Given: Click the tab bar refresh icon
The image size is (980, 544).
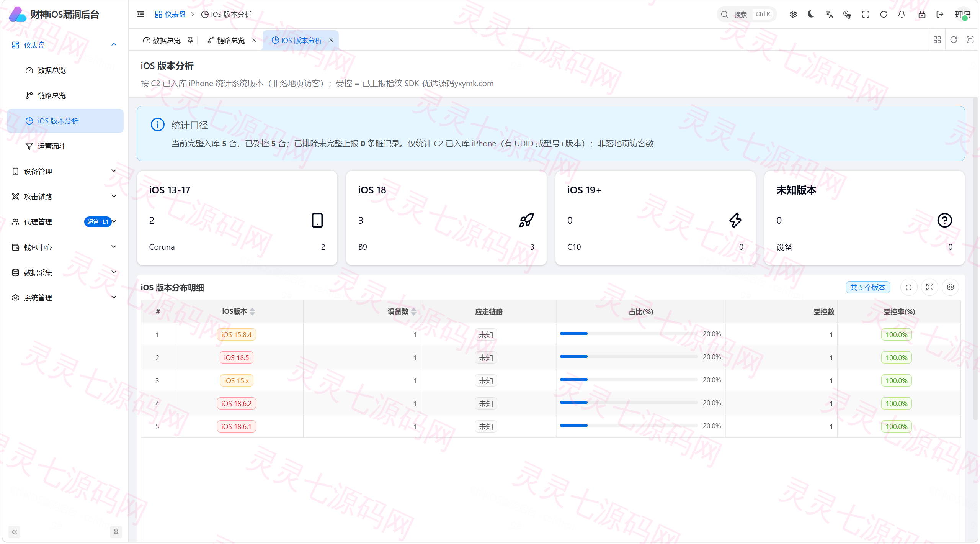Looking at the screenshot, I should coord(954,40).
